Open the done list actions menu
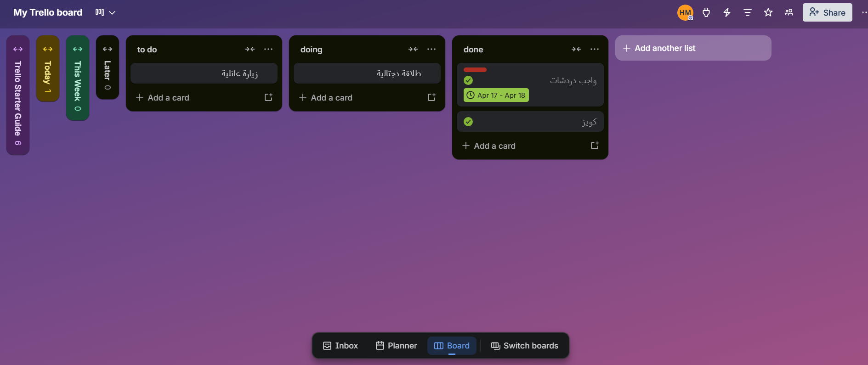This screenshot has height=365, width=868. [595, 49]
